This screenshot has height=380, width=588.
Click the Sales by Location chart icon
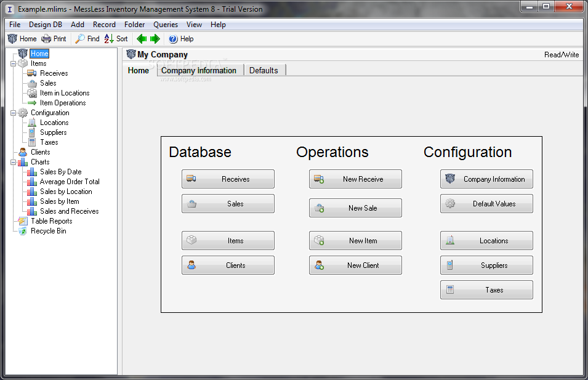tap(32, 192)
